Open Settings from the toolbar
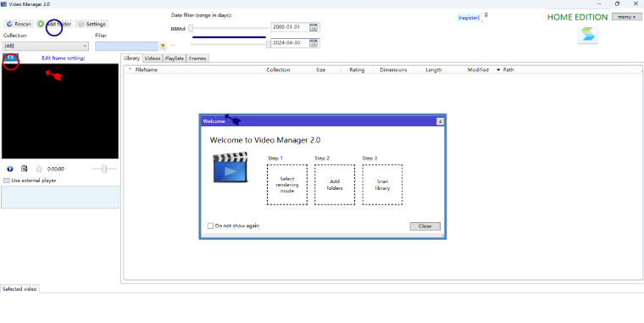The width and height of the screenshot is (644, 323). (92, 24)
